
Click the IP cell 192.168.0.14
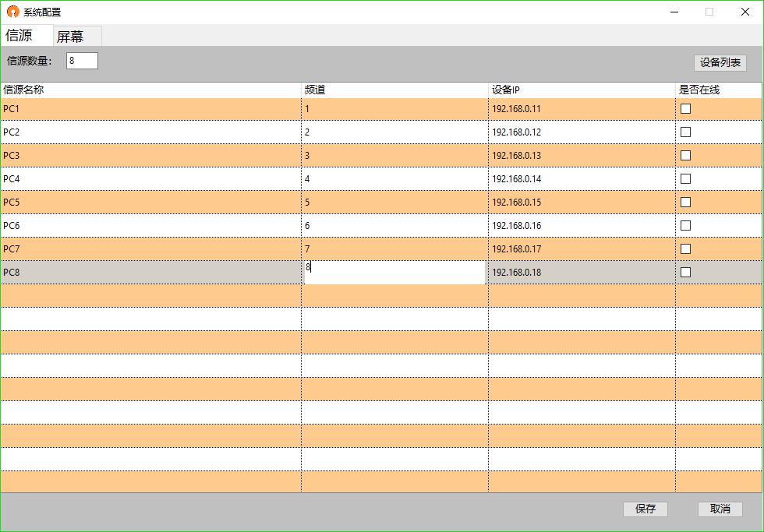pyautogui.click(x=582, y=179)
